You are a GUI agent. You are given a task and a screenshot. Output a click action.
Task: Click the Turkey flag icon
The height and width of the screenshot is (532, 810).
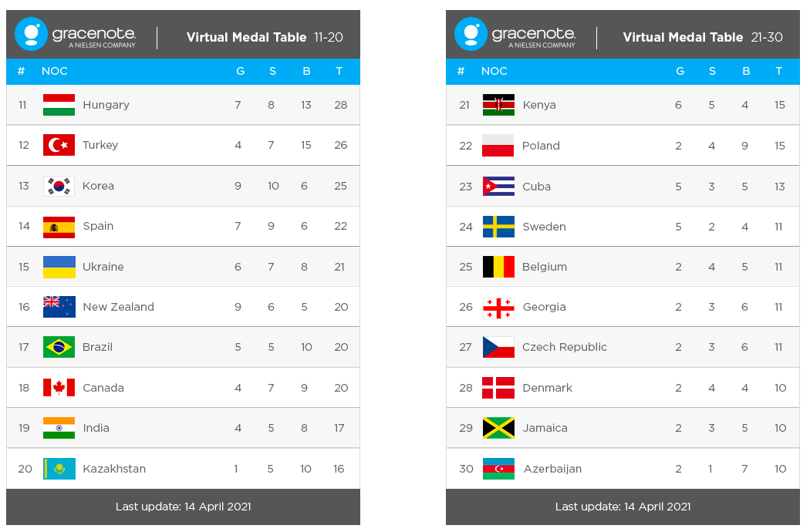click(59, 145)
